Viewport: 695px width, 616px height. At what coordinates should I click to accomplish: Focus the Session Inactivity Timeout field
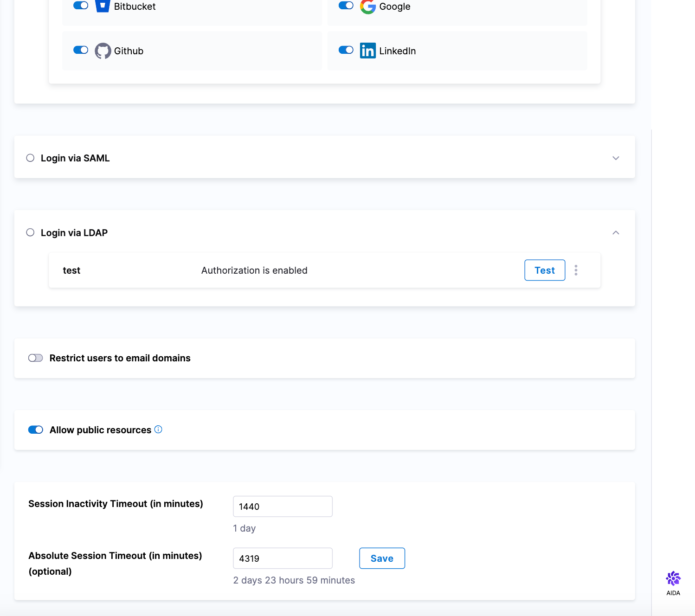pos(283,507)
